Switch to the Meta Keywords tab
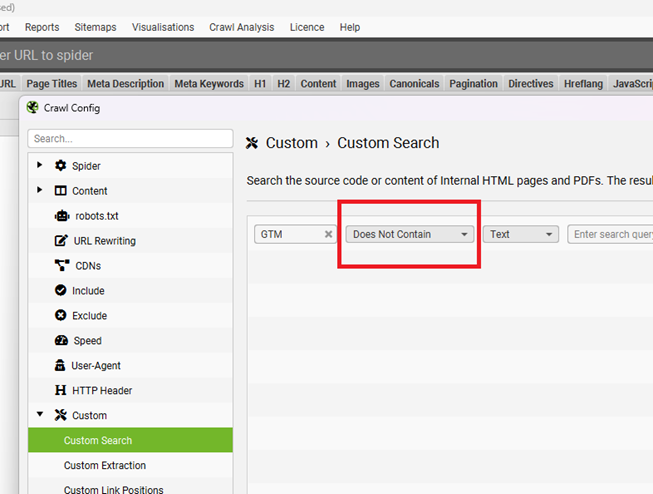653x494 pixels. tap(209, 84)
